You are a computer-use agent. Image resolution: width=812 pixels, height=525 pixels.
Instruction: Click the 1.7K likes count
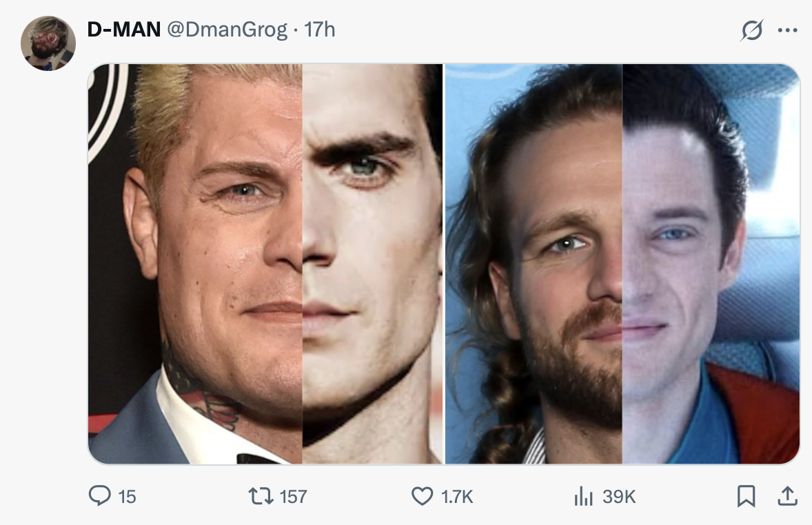tap(457, 497)
